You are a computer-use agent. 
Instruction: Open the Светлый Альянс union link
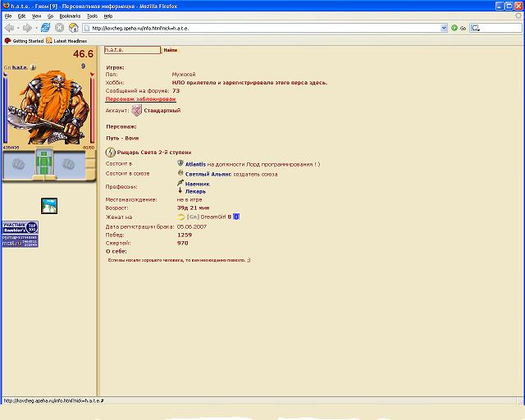coord(208,174)
